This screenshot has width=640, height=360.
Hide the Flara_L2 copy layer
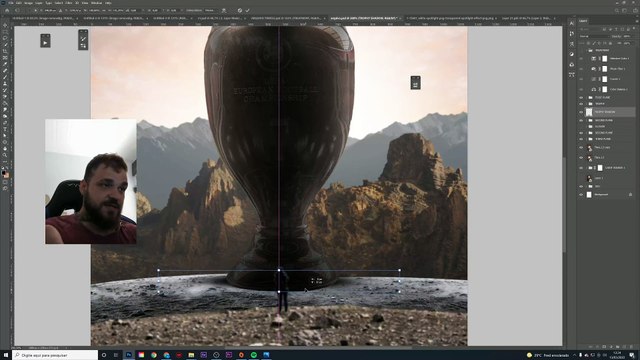coord(581,147)
